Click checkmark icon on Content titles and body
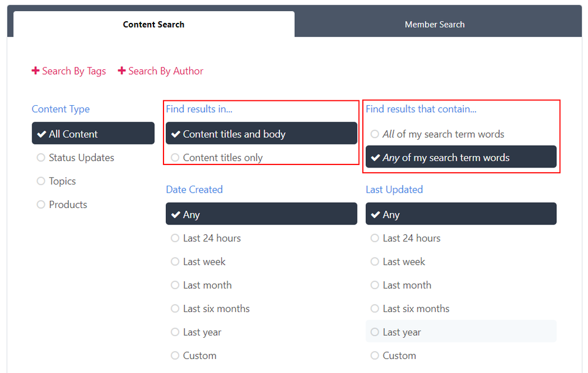588x373 pixels. coord(175,134)
